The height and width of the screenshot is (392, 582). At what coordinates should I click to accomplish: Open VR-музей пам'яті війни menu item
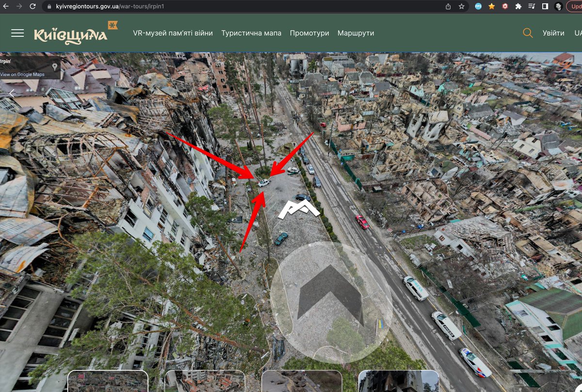173,33
